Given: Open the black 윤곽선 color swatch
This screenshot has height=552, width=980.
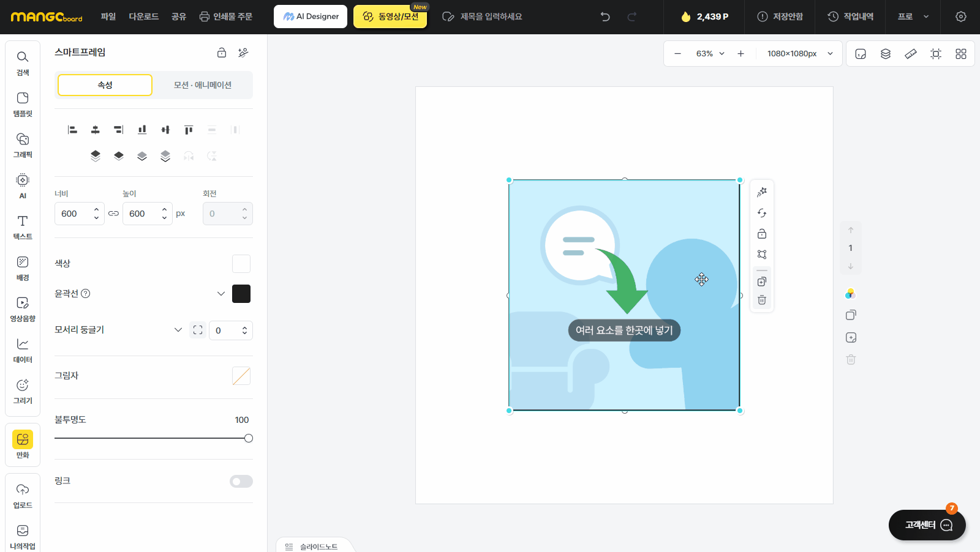Looking at the screenshot, I should 241,294.
